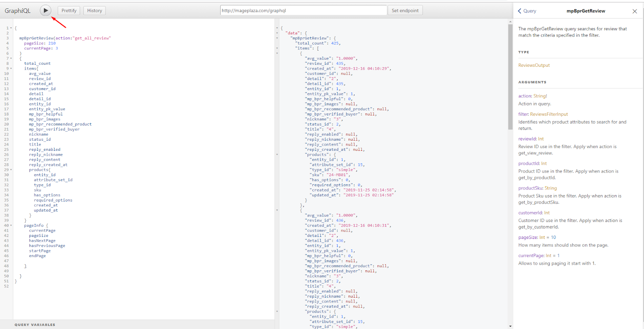Click endPage field in query editor

click(37, 256)
